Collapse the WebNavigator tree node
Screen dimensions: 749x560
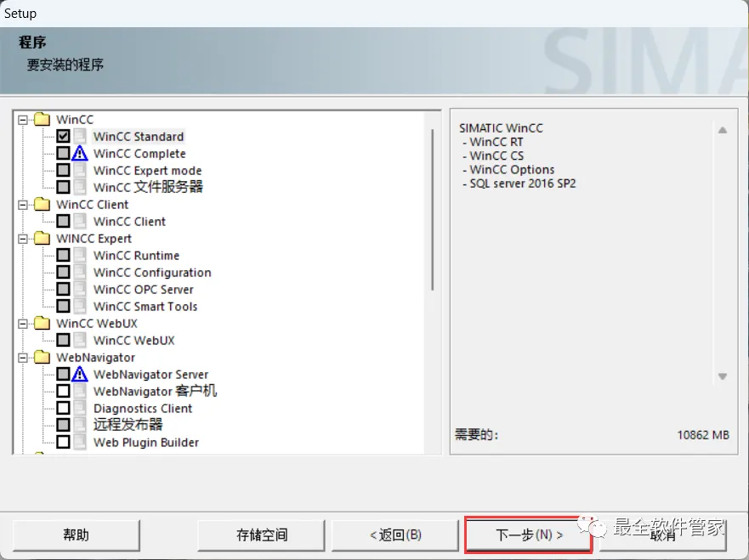coord(22,358)
